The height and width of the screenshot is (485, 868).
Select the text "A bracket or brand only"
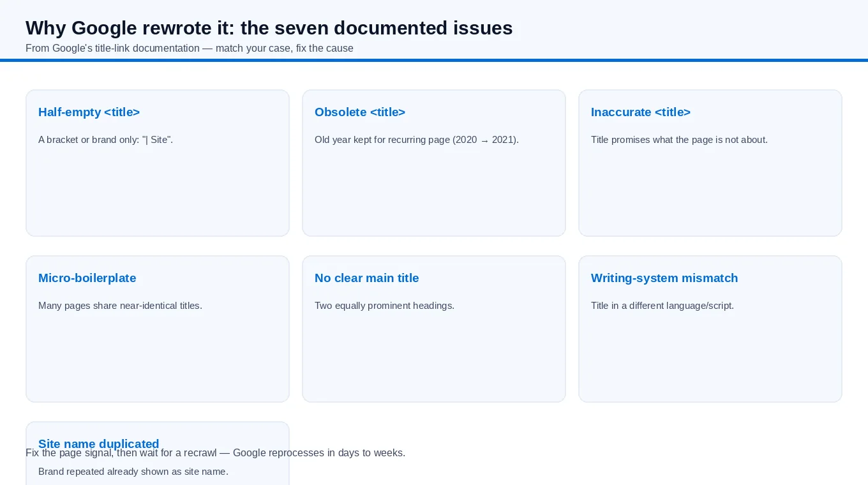tap(89, 140)
